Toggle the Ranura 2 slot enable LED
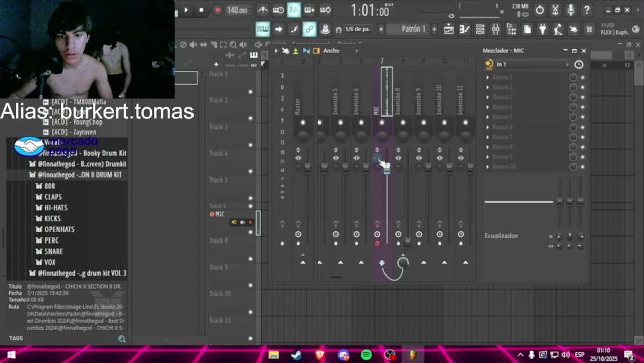Viewport: 644px width, 363px height. tap(582, 87)
